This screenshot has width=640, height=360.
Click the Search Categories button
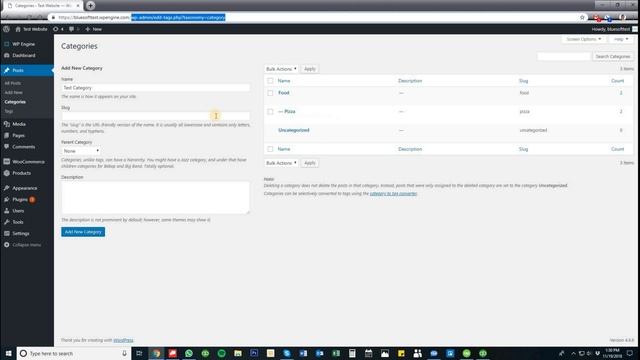613,56
